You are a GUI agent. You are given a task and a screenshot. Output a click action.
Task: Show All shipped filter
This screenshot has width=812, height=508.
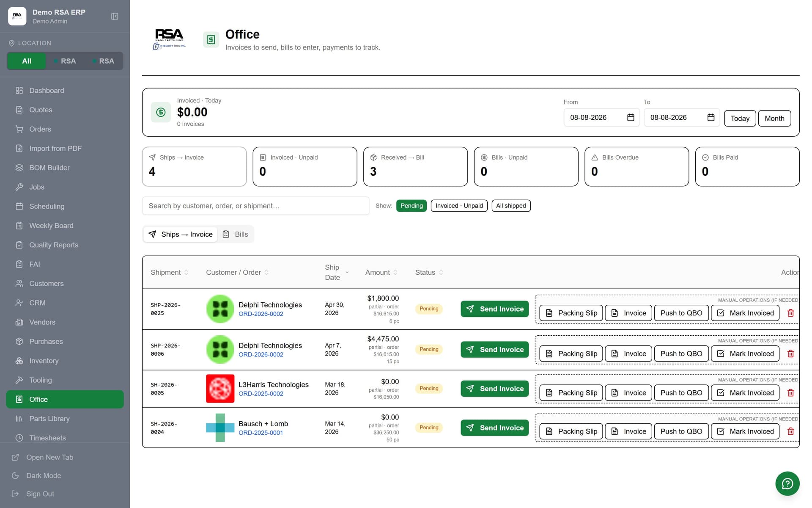click(x=511, y=206)
